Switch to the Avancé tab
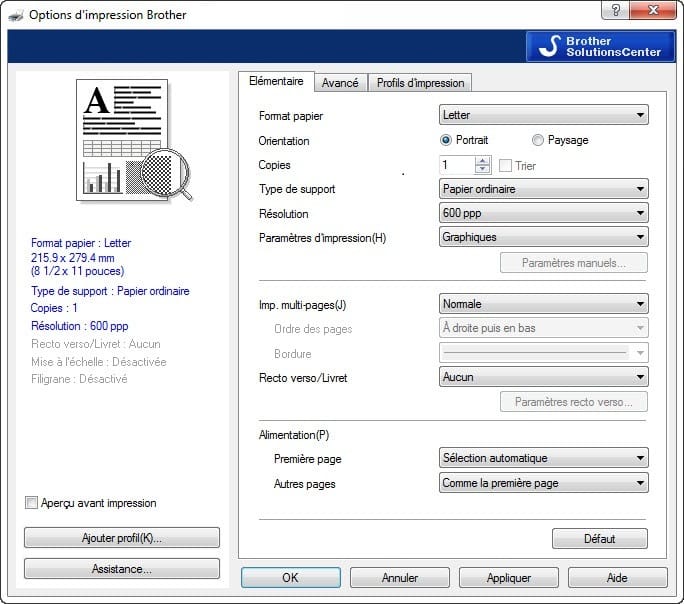This screenshot has width=684, height=604. (341, 83)
